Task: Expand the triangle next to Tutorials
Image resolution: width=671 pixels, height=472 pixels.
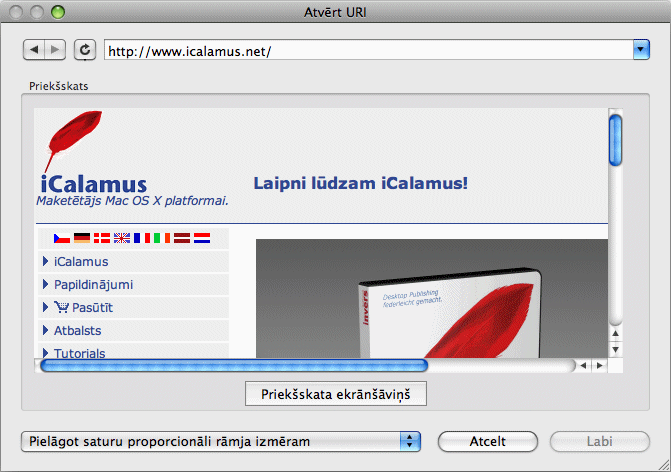Action: point(45,353)
